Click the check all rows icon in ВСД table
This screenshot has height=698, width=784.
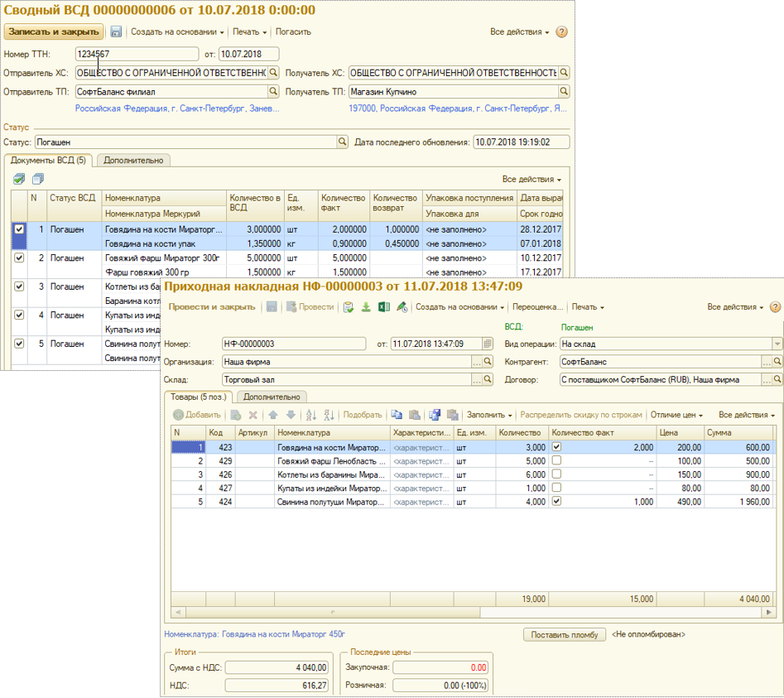click(x=19, y=179)
